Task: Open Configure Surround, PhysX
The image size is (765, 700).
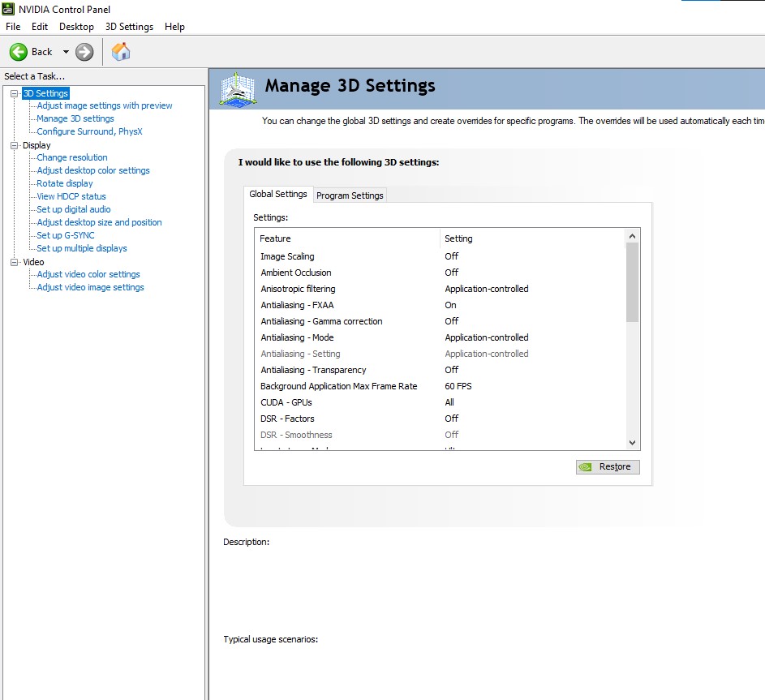Action: 90,131
